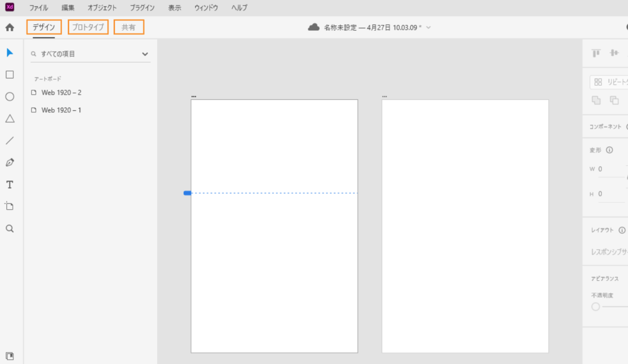Go to the Home screen icon
The image size is (628, 364).
point(9,27)
